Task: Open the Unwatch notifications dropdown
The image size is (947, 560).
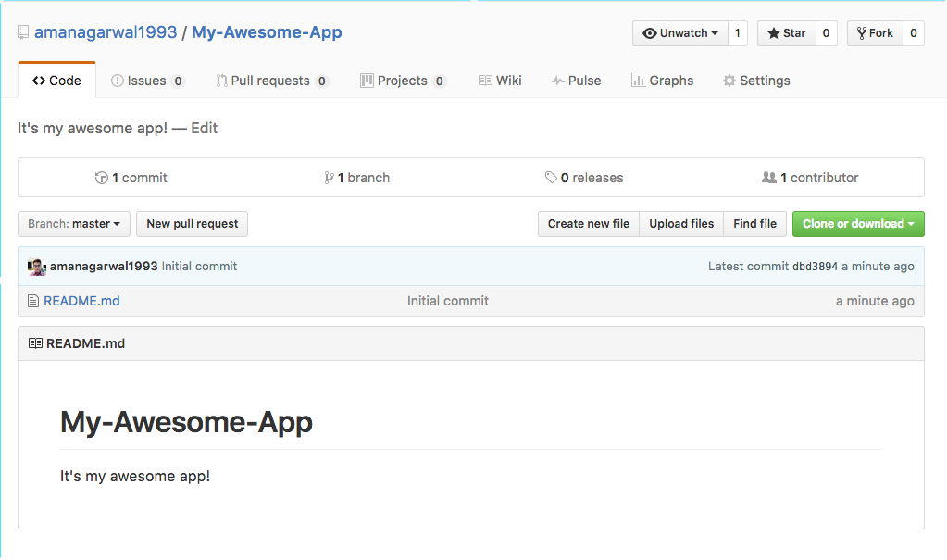Action: (x=680, y=33)
